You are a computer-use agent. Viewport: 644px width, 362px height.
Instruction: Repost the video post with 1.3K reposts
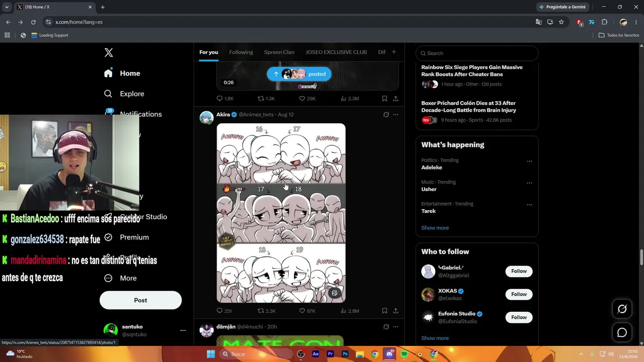[x=266, y=99]
